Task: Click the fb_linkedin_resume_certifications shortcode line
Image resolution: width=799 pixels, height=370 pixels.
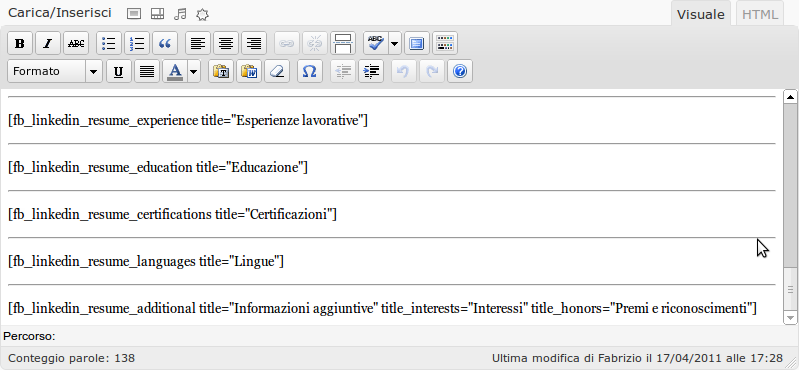Action: (x=173, y=215)
